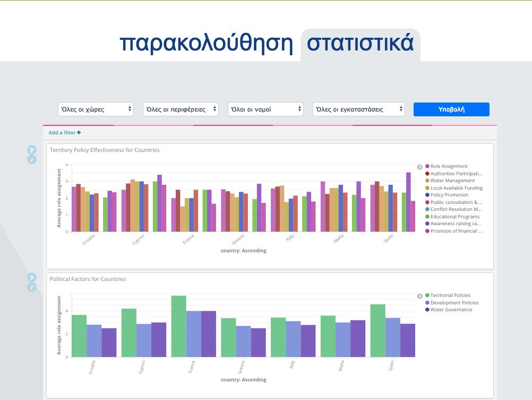This screenshot has width=532, height=400.
Task: Click Cyprus axis label in top chart
Action: 139,240
